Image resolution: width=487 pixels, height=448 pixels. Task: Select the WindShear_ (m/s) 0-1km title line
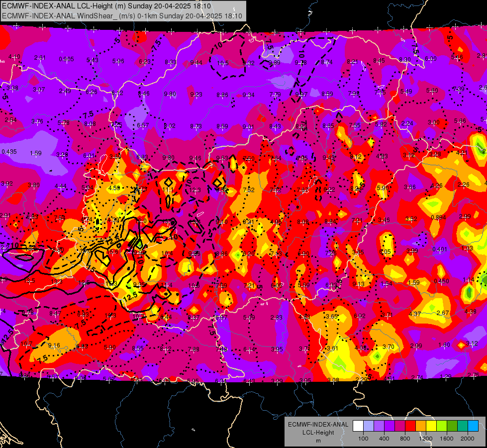click(122, 16)
